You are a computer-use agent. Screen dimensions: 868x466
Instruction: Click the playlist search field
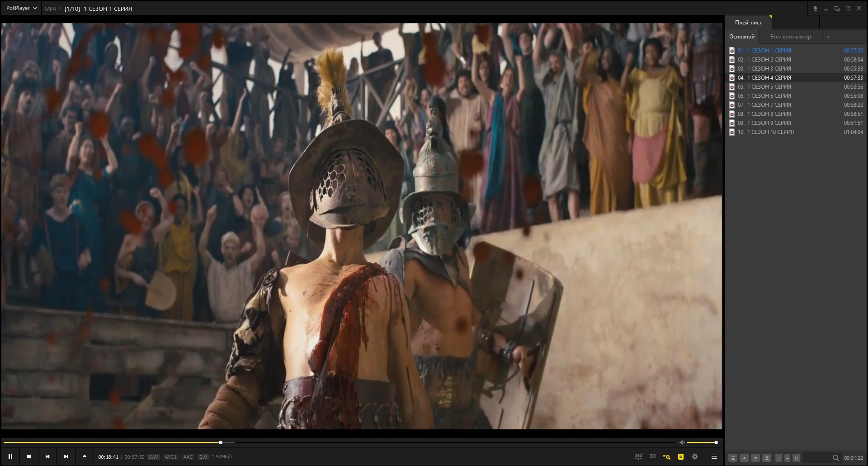coord(822,458)
